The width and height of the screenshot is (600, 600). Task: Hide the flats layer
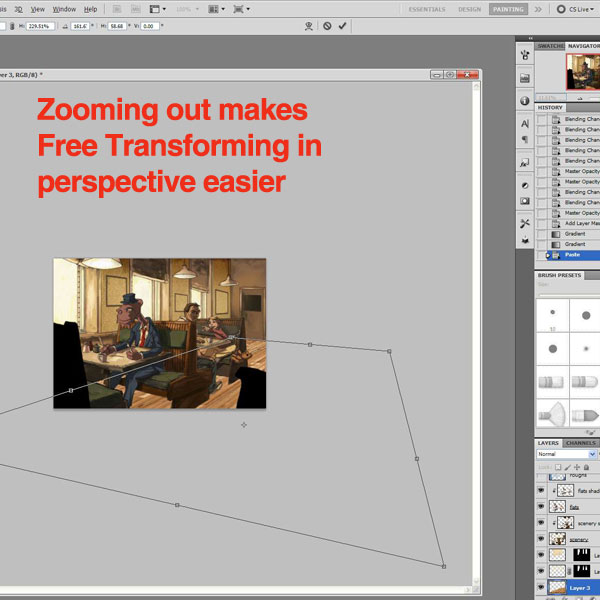coord(541,506)
